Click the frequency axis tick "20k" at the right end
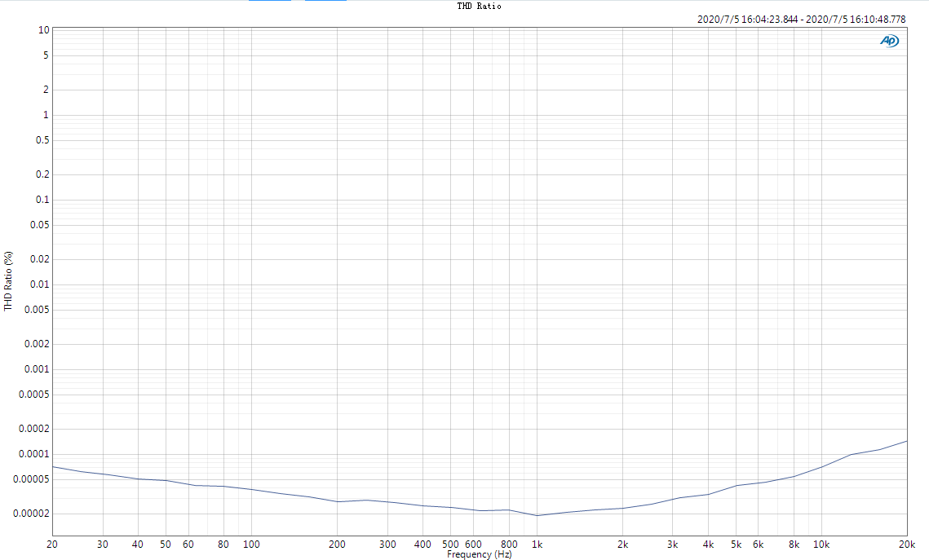The image size is (929, 560). (x=907, y=544)
